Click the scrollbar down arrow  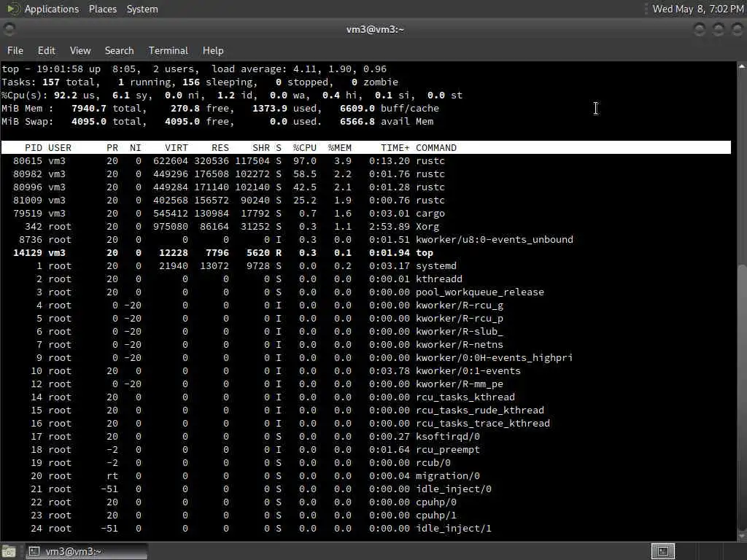tap(742, 536)
